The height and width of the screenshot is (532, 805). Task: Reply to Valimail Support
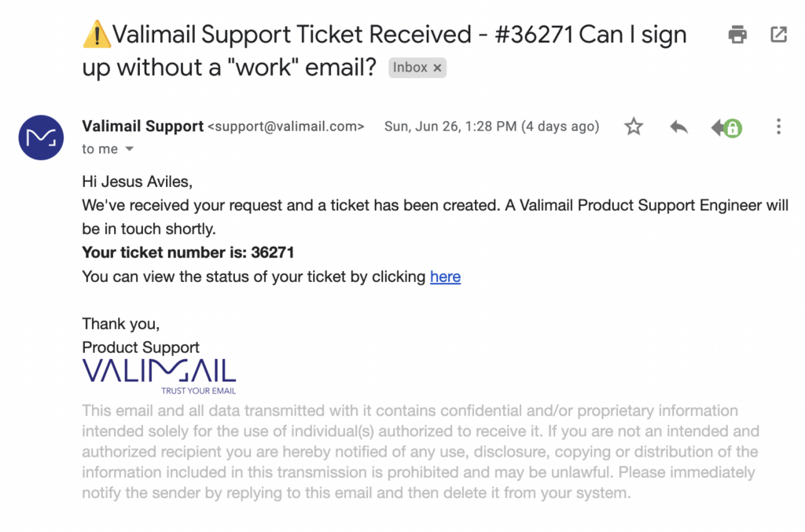click(678, 127)
